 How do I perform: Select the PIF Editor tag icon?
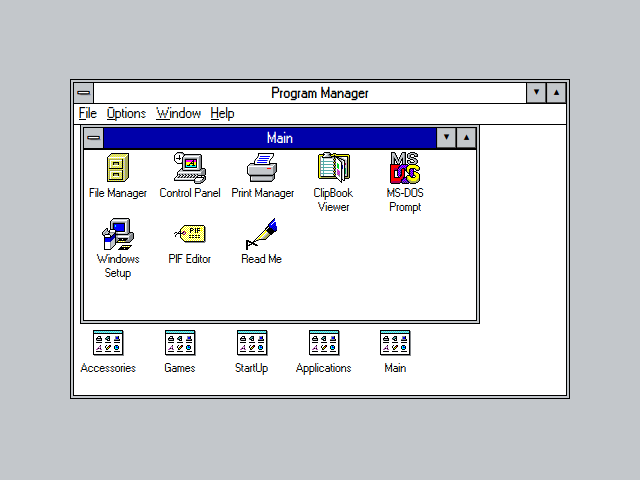[x=190, y=234]
